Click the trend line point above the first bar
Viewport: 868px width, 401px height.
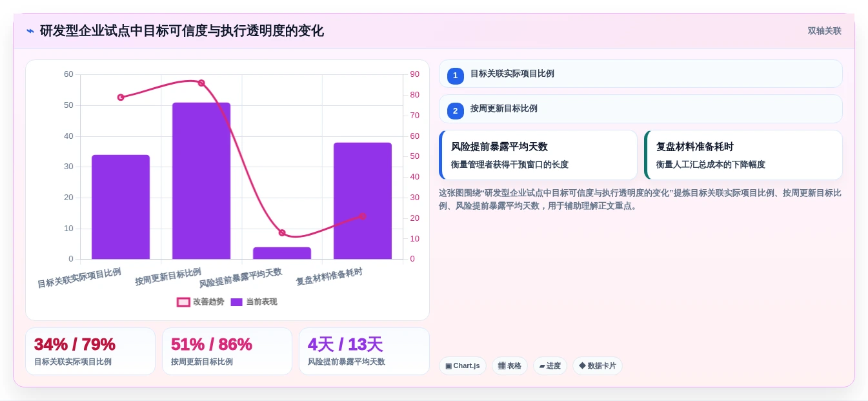tap(121, 98)
